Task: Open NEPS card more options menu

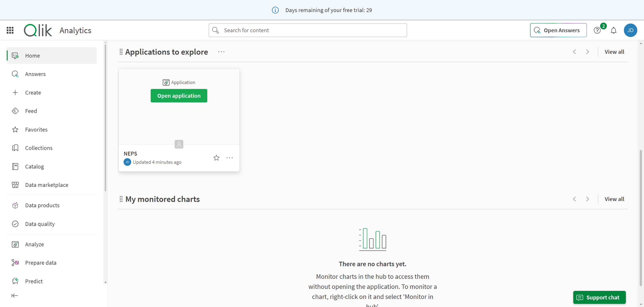Action: coord(229,158)
